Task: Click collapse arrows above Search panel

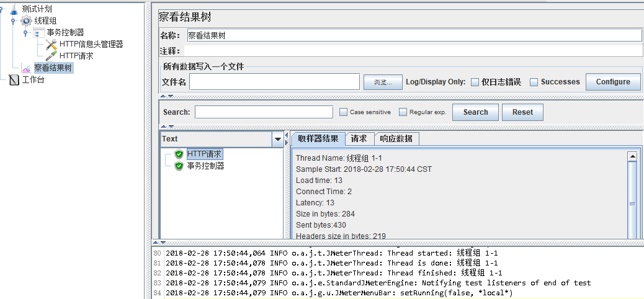Action: tap(167, 97)
